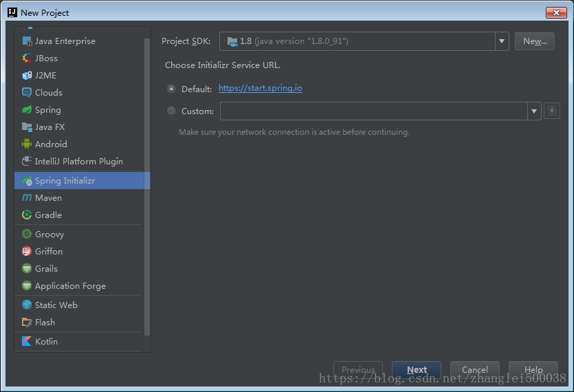Choose Gradle label in list
The width and height of the screenshot is (574, 392).
(48, 215)
